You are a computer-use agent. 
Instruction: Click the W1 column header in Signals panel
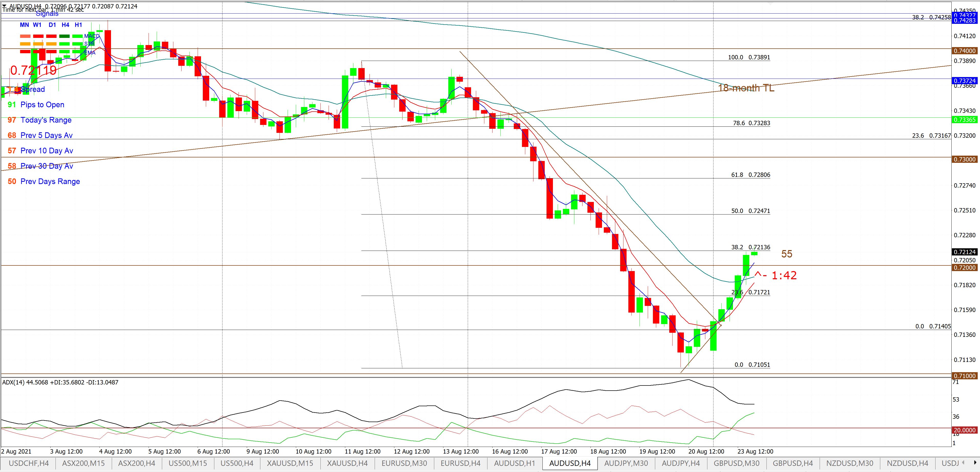37,25
